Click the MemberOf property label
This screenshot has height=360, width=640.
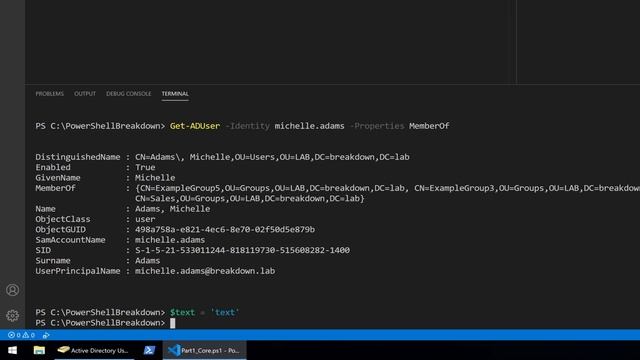[55, 188]
